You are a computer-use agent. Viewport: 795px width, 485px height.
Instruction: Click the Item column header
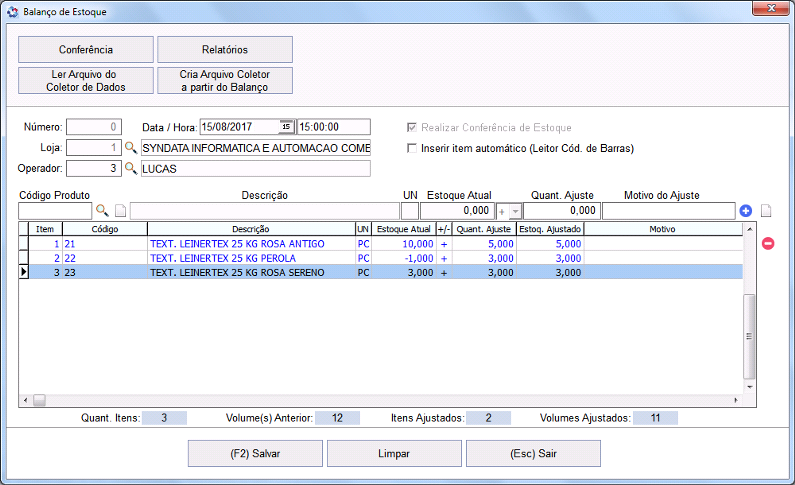[45, 229]
